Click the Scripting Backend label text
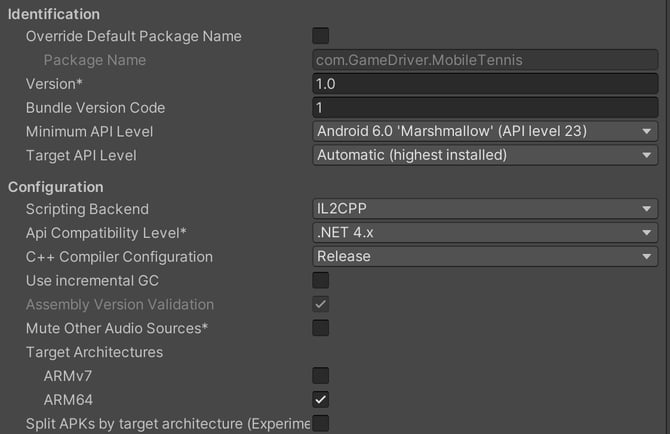Image resolution: width=670 pixels, height=434 pixels. 87,209
